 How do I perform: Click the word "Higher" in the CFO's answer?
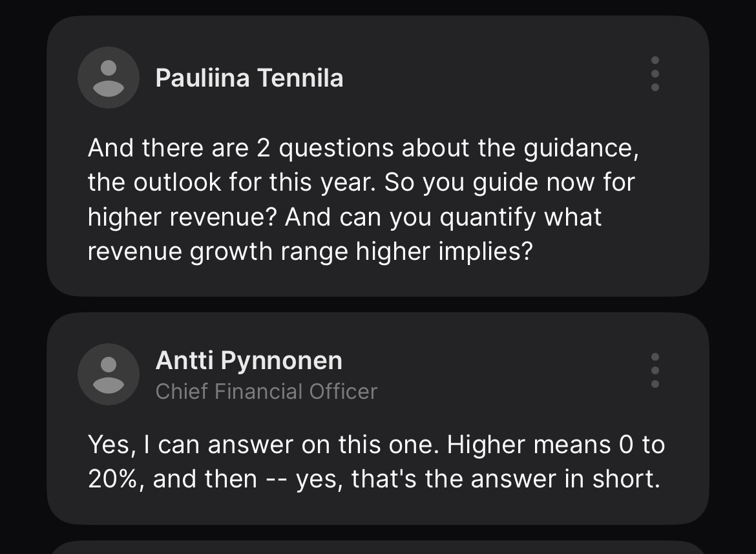point(492,445)
